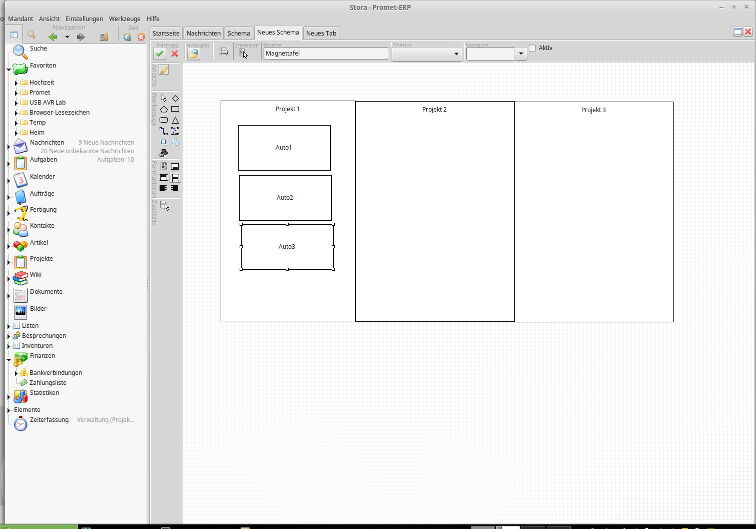Screen dimensions: 756x529
Task: Switch to the Startseite tab
Action: (166, 33)
